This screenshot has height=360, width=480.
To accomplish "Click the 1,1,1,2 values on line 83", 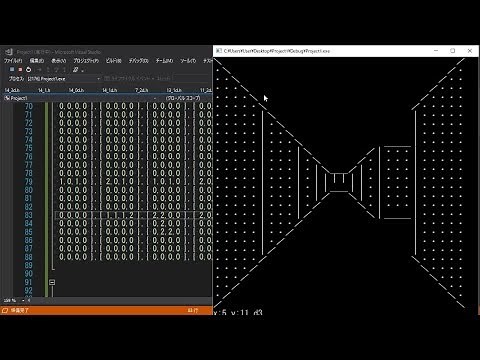I will [120, 215].
